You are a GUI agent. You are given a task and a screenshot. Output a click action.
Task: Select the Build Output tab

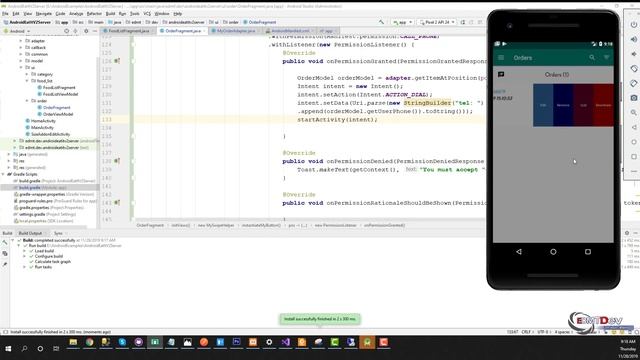[x=30, y=233]
